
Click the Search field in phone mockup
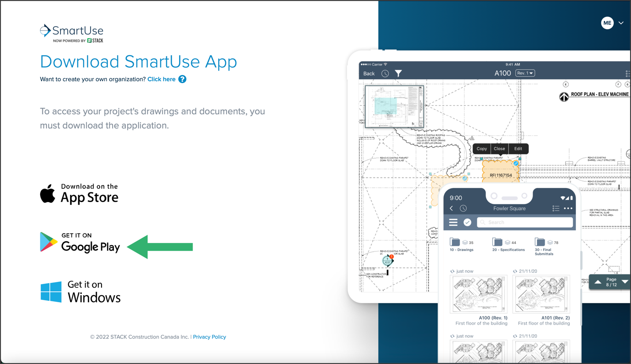pos(525,222)
